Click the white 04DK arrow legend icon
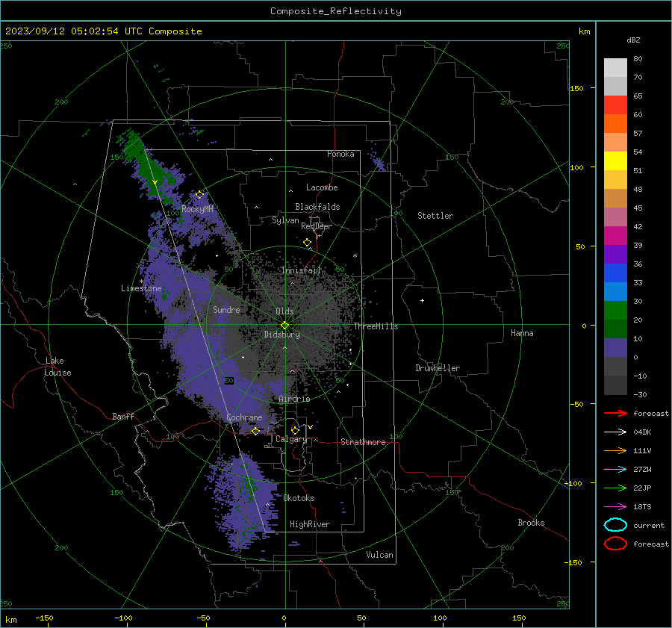 tap(615, 432)
